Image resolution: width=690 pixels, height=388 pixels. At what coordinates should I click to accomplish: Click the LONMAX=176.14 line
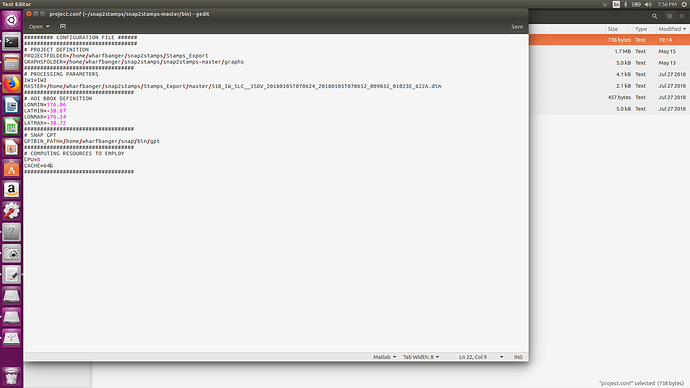45,117
